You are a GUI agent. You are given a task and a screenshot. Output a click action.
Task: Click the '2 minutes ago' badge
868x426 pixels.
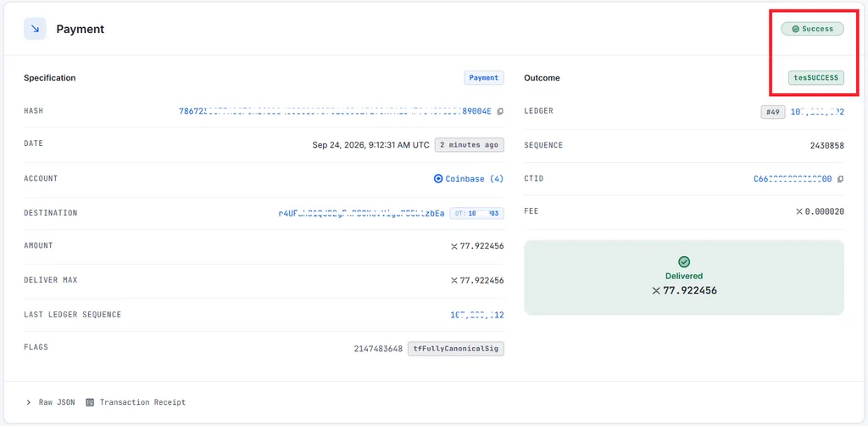click(x=469, y=145)
